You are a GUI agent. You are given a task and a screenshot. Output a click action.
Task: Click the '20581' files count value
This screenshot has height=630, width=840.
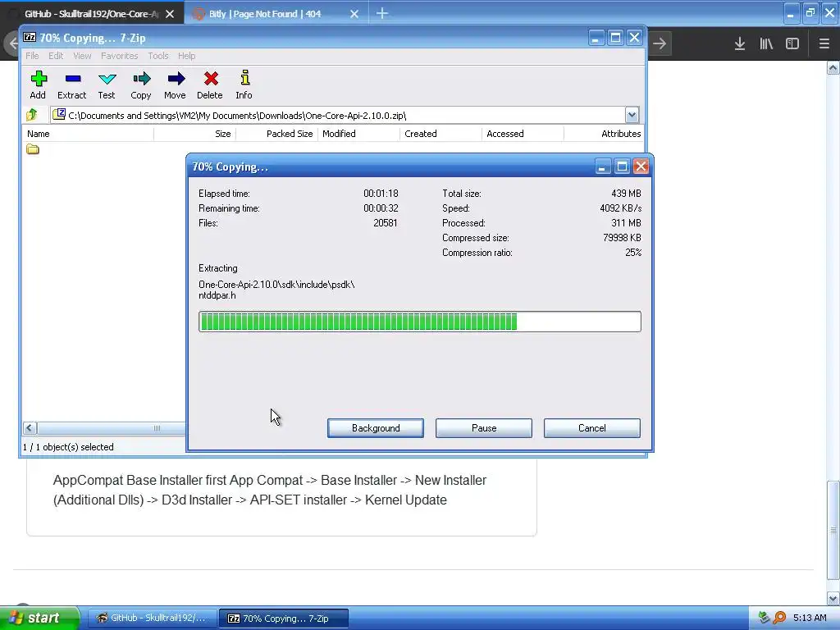(386, 223)
